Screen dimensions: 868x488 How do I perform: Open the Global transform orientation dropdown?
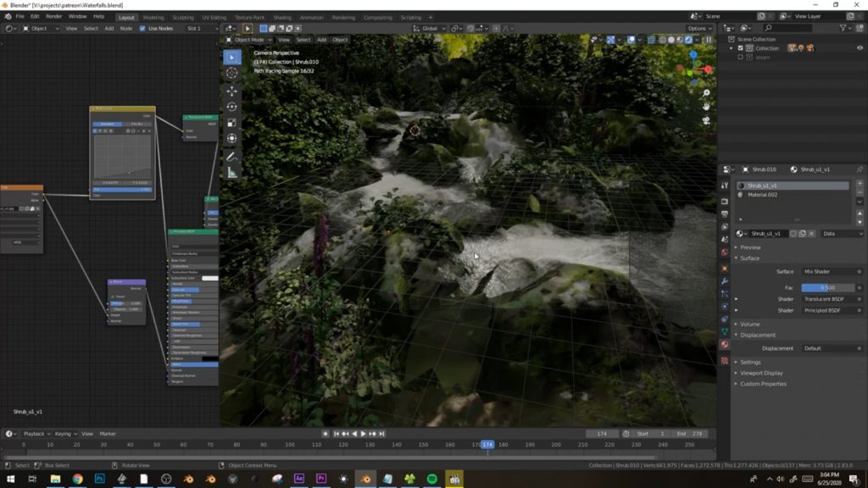(430, 28)
